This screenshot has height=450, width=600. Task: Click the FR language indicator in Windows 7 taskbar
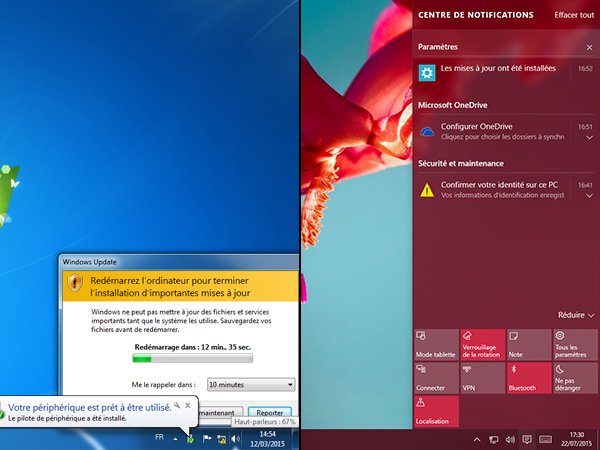tap(159, 437)
